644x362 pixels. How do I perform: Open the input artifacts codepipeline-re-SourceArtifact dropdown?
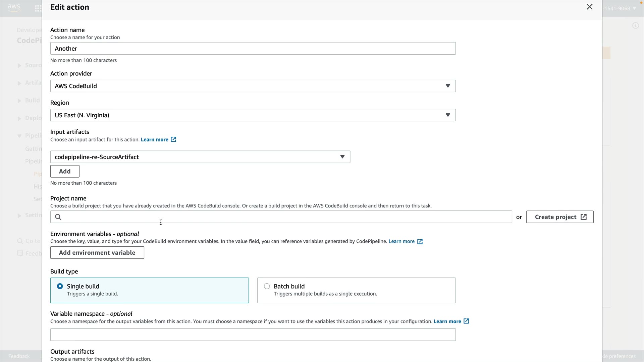point(200,157)
